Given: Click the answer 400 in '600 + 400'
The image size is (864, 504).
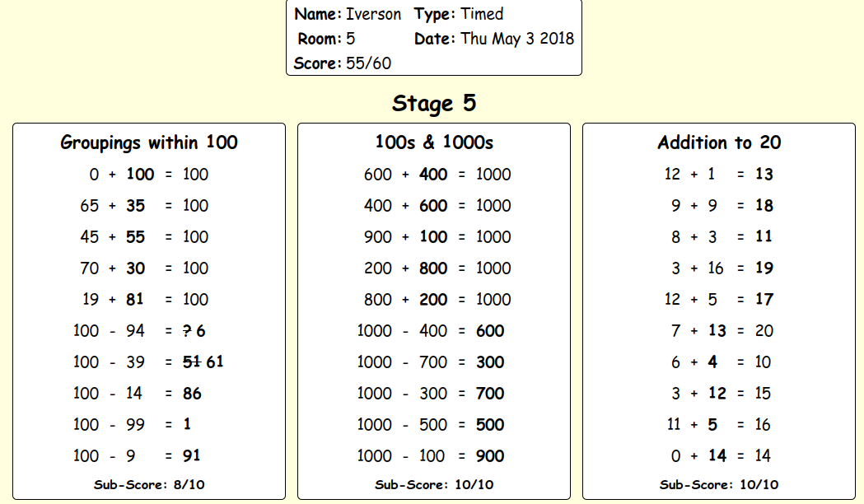Looking at the screenshot, I should point(433,175).
